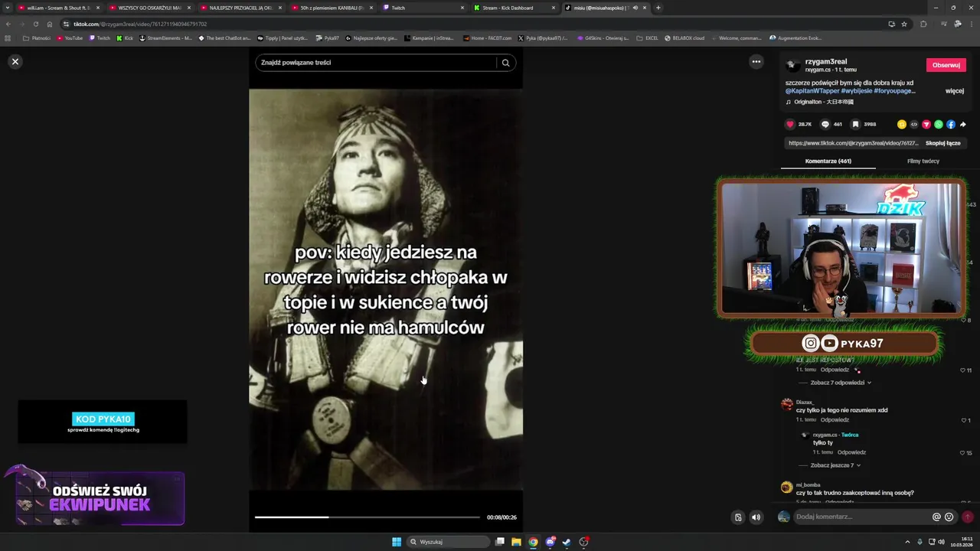Open the #wybijesie hashtag

pyautogui.click(x=856, y=91)
